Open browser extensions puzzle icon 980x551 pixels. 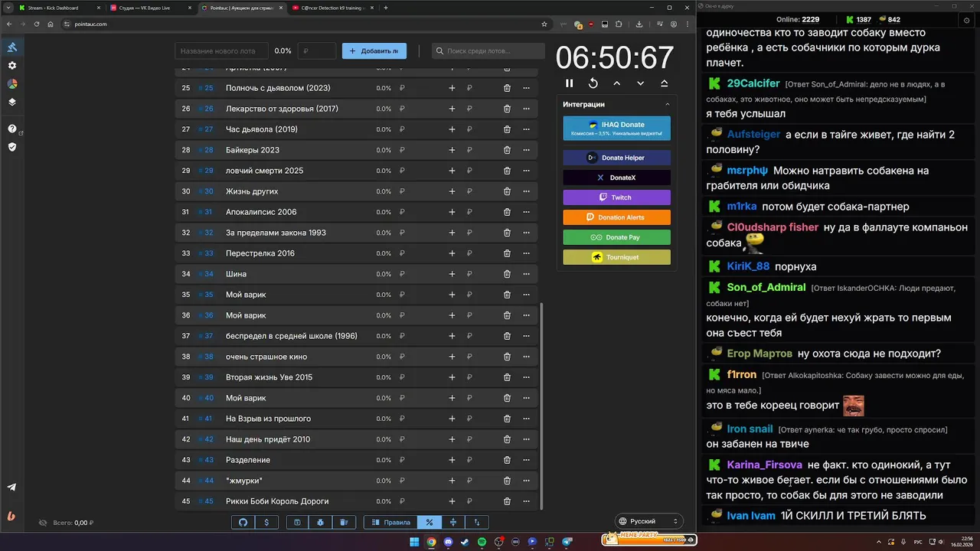(x=618, y=24)
